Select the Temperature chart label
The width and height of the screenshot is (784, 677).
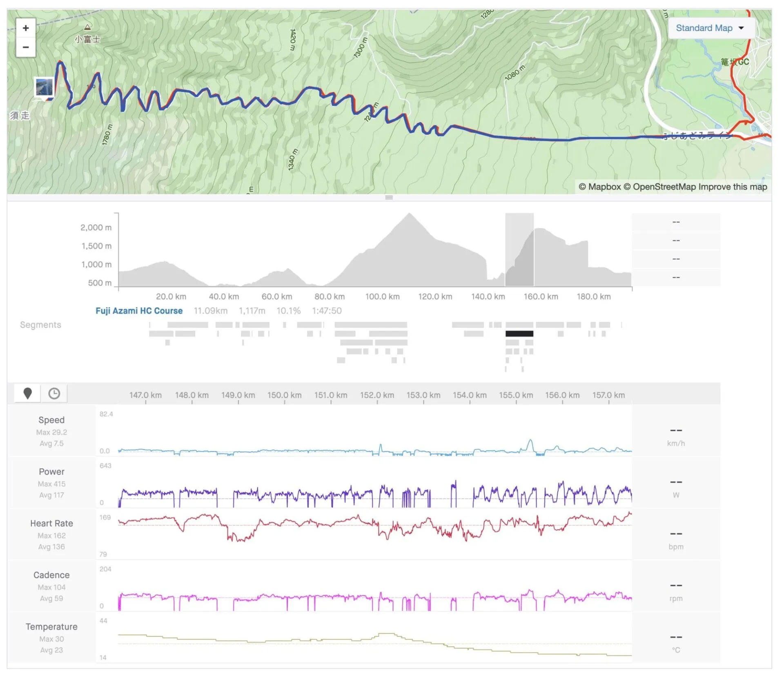[x=51, y=626]
